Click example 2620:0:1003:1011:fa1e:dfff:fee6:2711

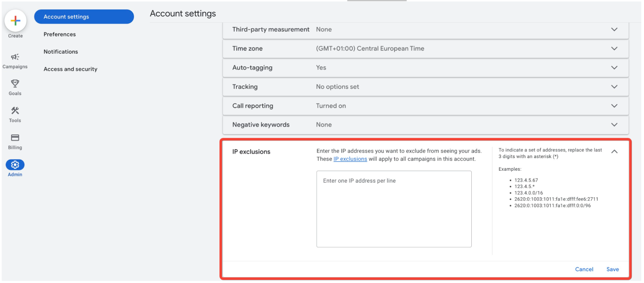(556, 199)
